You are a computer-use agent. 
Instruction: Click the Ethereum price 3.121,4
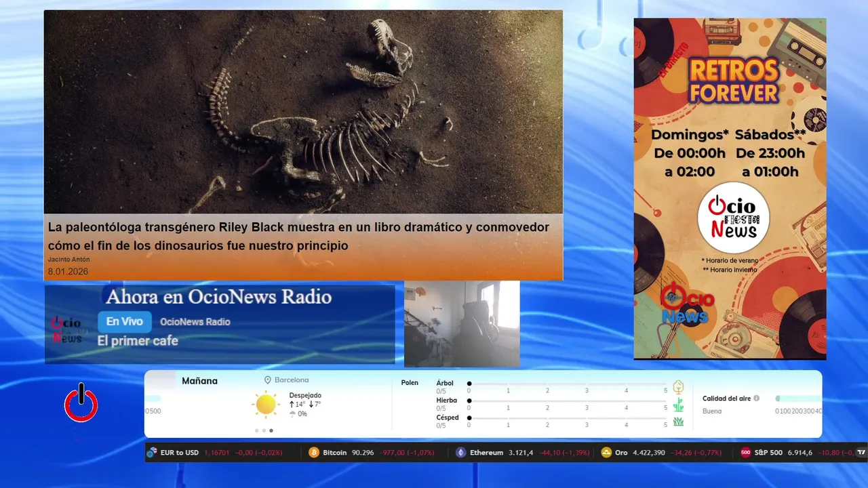point(521,453)
